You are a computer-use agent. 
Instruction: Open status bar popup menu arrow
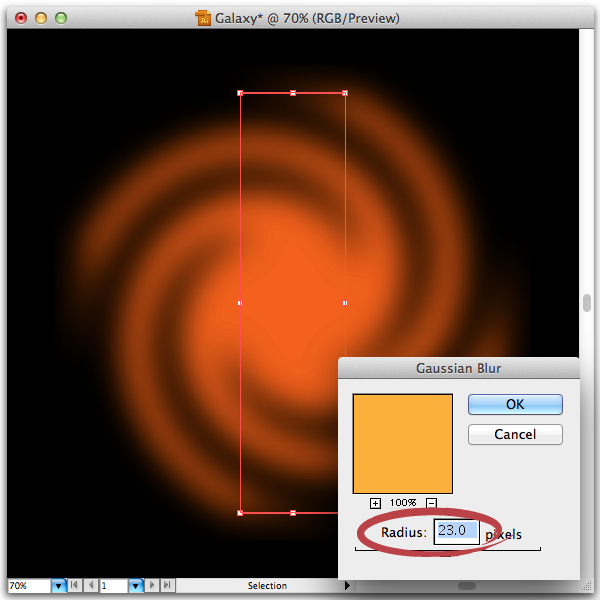(347, 585)
